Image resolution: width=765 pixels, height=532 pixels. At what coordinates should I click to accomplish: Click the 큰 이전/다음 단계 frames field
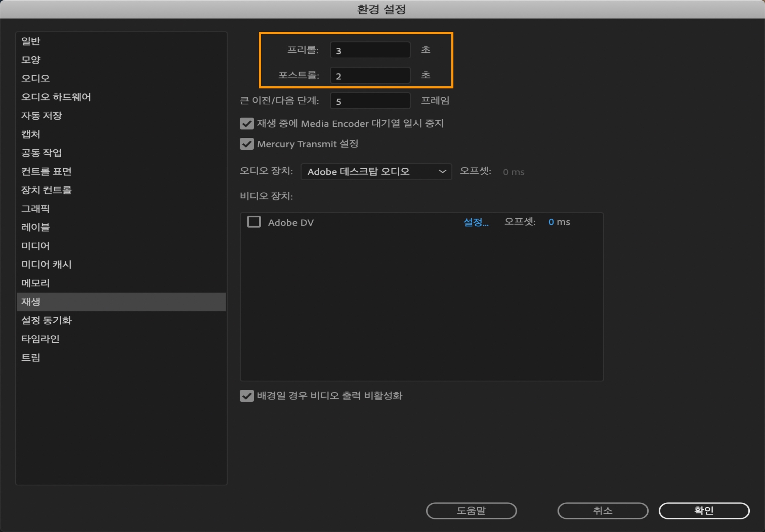tap(370, 101)
